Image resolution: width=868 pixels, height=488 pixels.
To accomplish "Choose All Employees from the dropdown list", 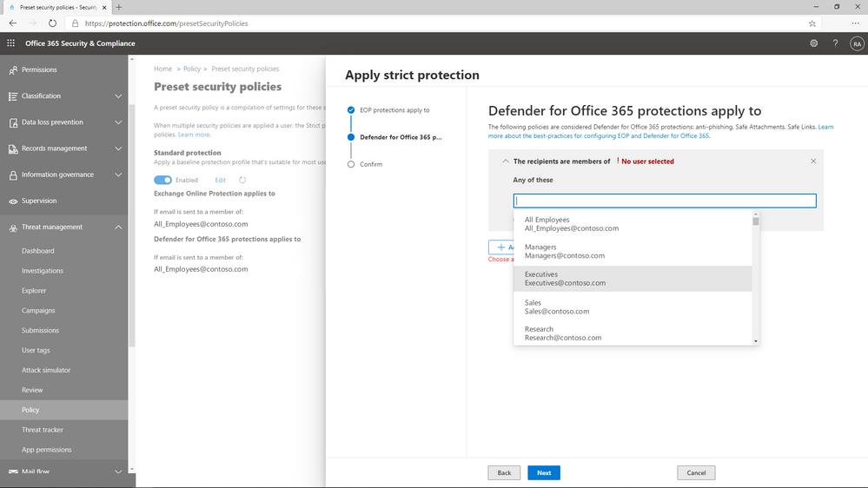I will click(633, 224).
